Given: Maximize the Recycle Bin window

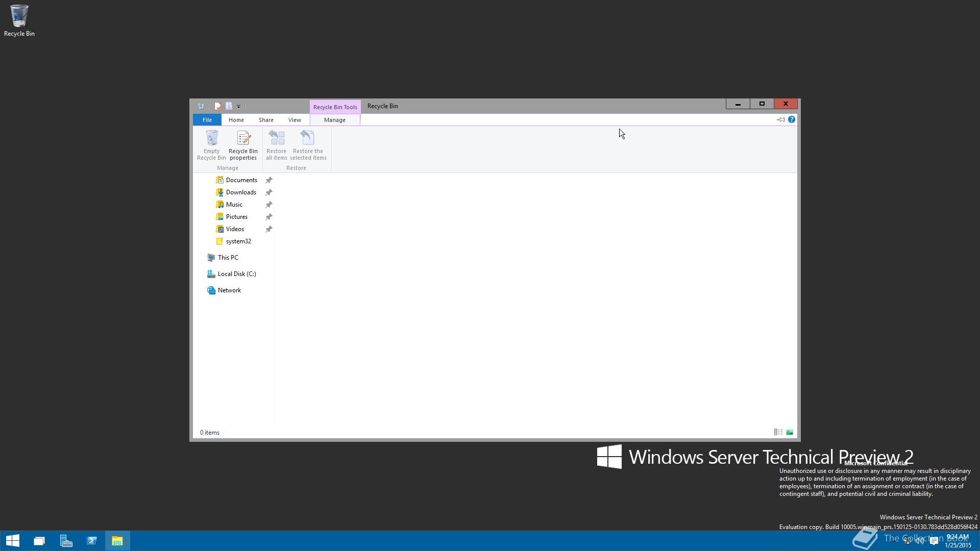Looking at the screenshot, I should 762,104.
